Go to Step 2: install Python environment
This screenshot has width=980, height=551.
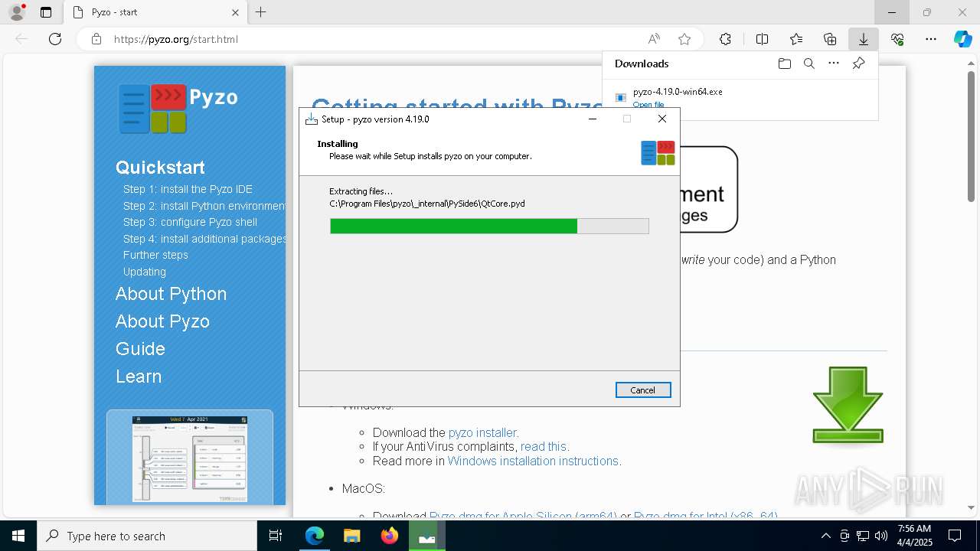click(x=204, y=206)
